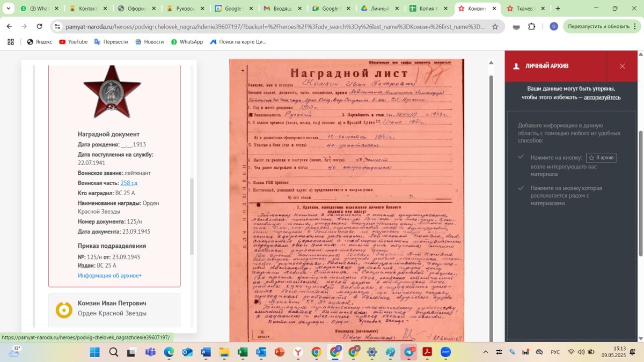Click the авторизуйтесь link
Viewport: 644px width, 362px height.
[x=602, y=97]
